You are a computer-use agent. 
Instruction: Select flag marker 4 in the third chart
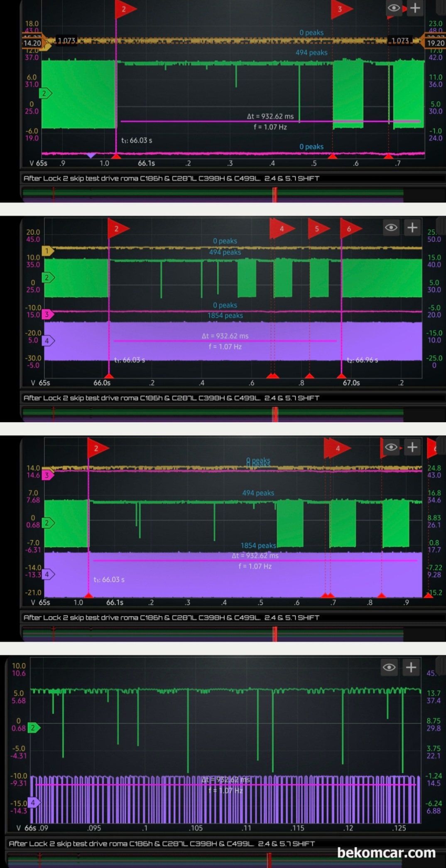tap(338, 448)
